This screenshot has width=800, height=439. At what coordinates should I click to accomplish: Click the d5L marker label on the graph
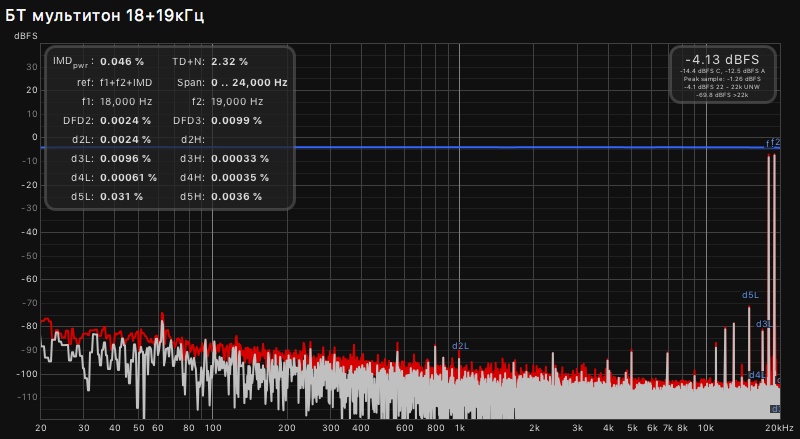click(x=750, y=295)
